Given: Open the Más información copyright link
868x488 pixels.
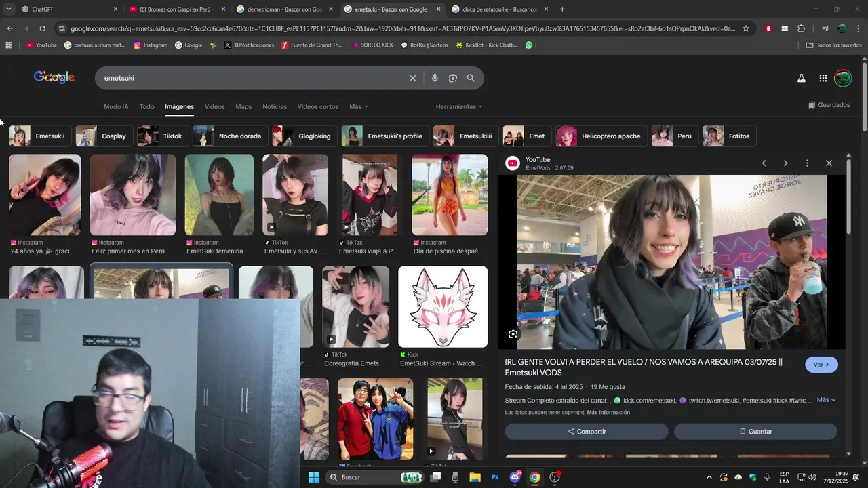Looking at the screenshot, I should pos(608,413).
